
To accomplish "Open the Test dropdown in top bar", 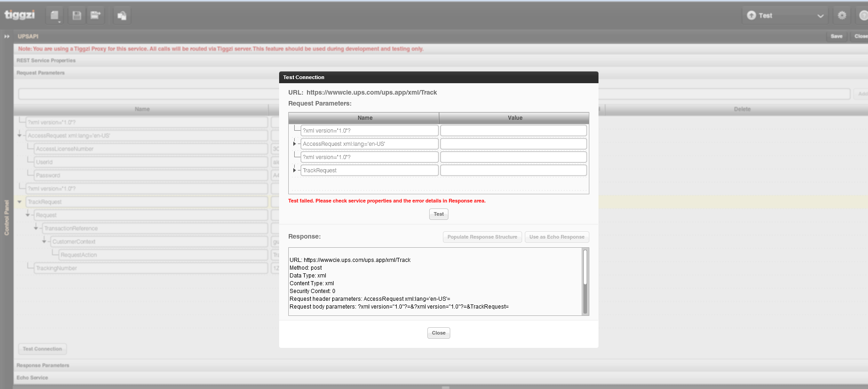I will [x=820, y=16].
